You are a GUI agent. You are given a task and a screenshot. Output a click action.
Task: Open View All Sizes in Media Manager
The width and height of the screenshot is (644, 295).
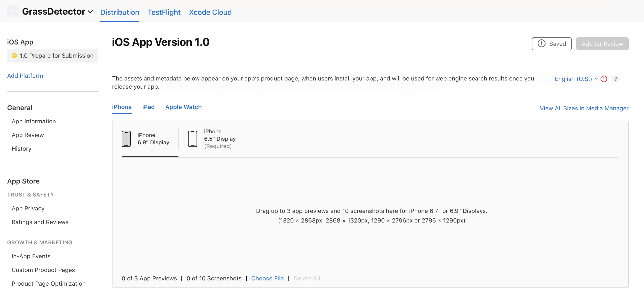pyautogui.click(x=584, y=108)
